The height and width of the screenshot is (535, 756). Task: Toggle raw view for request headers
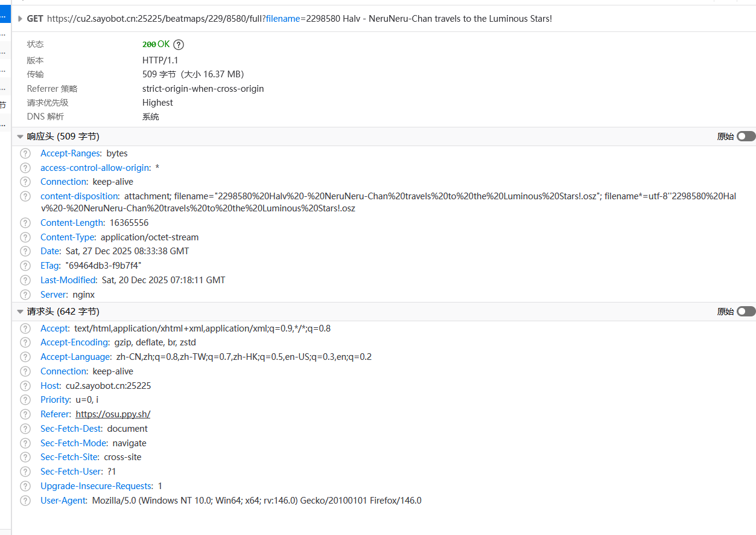pos(746,312)
